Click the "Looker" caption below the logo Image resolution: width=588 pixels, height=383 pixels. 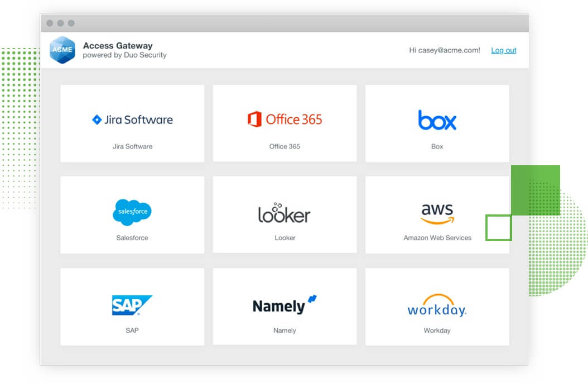(285, 238)
